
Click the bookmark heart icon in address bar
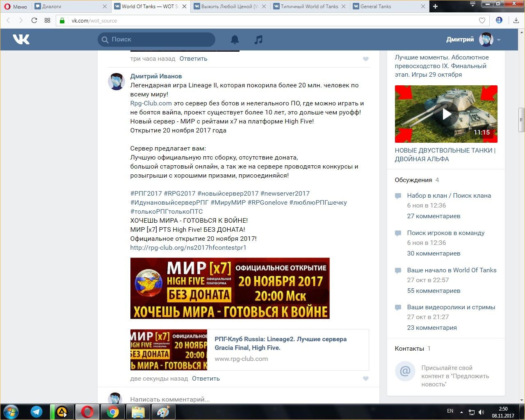(x=482, y=21)
